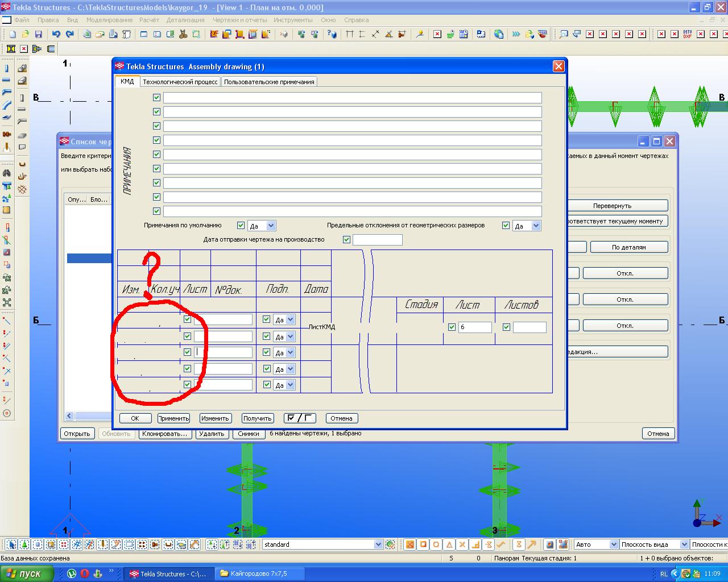The image size is (728, 582).
Task: Click the Redo arrow icon
Action: (69, 34)
